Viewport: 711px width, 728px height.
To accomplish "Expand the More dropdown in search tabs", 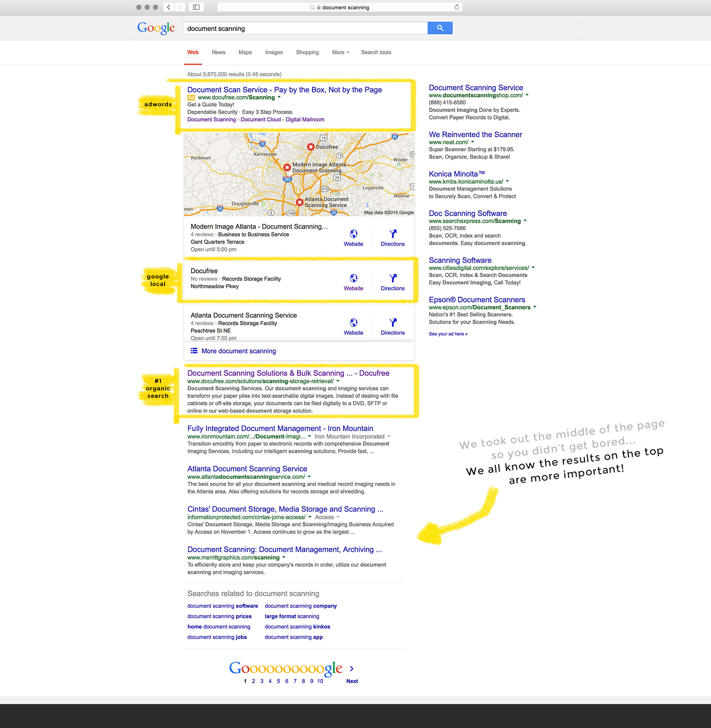I will [341, 52].
